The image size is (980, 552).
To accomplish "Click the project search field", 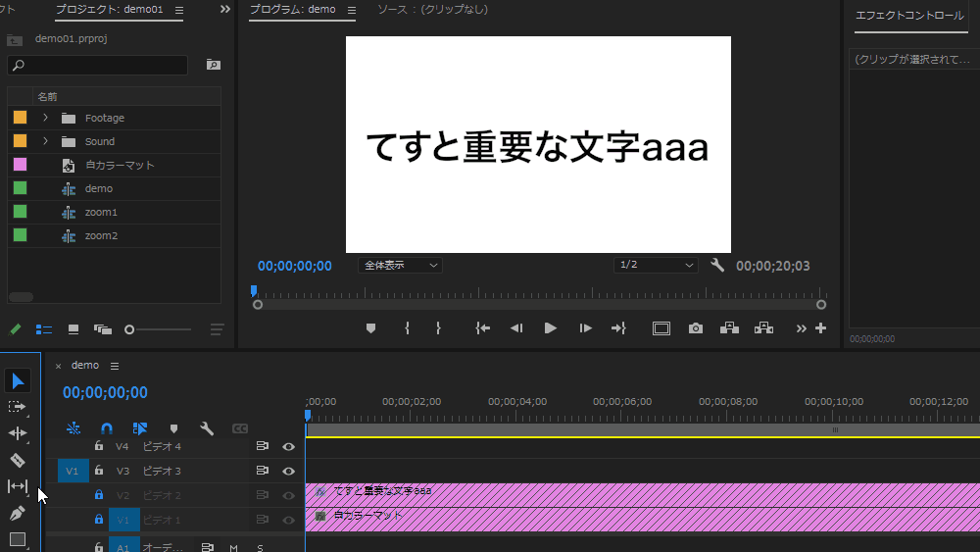I will click(x=97, y=65).
